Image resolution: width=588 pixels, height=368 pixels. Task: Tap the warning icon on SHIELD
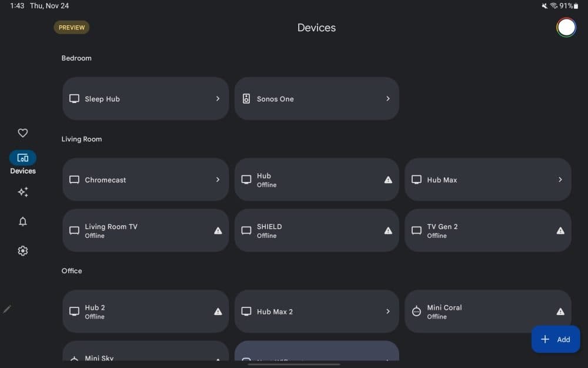tap(387, 230)
